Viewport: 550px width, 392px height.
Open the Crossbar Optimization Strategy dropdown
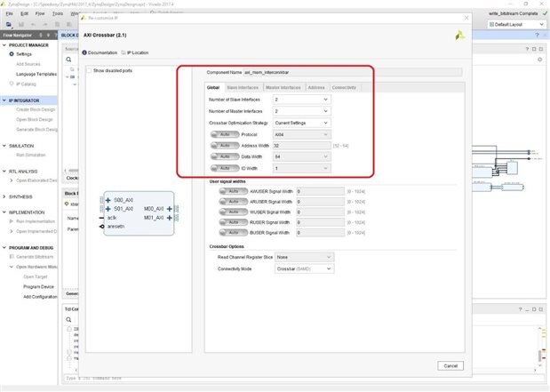pyautogui.click(x=302, y=123)
